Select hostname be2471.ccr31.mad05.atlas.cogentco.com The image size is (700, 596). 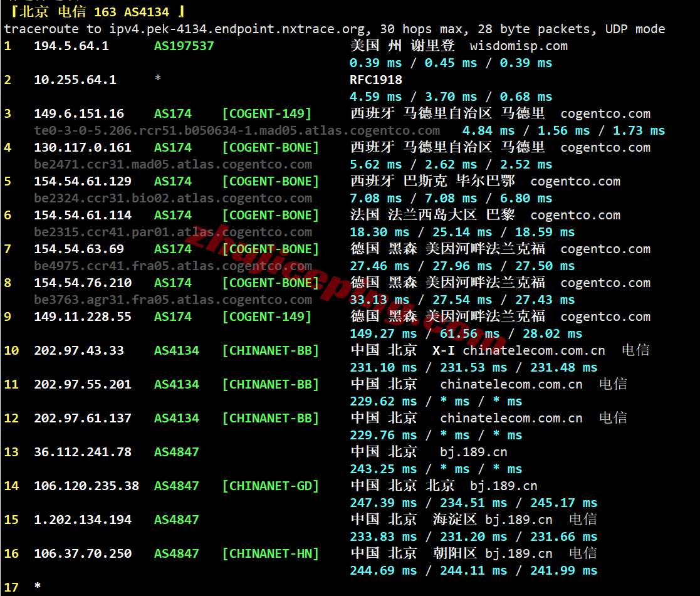click(x=173, y=165)
